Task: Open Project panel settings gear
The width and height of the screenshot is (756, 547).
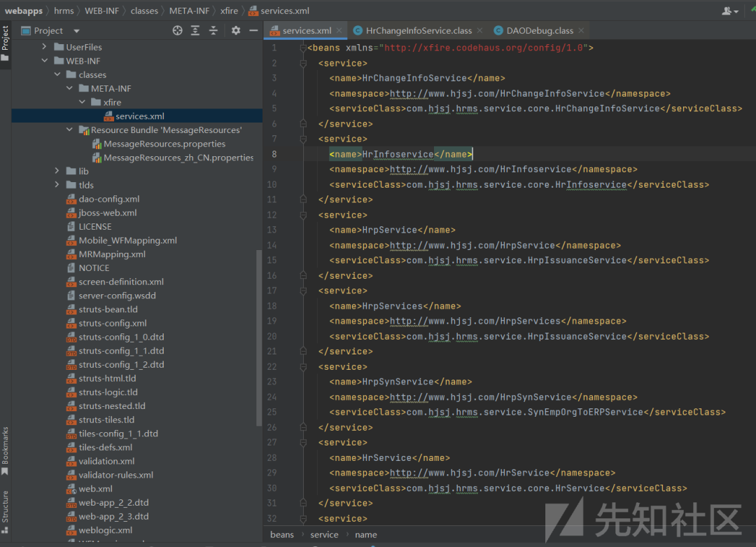Action: tap(236, 30)
